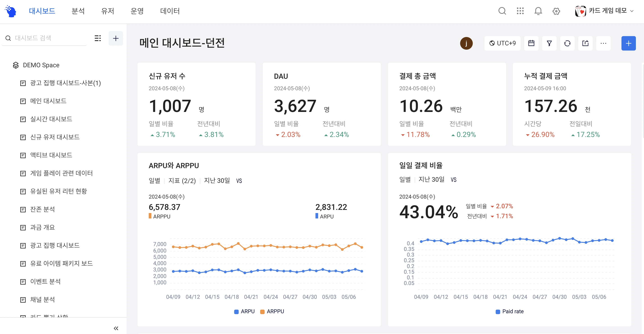Screen dimensions: 644x334
Task: Open the 데이터 menu tab
Action: pyautogui.click(x=170, y=11)
